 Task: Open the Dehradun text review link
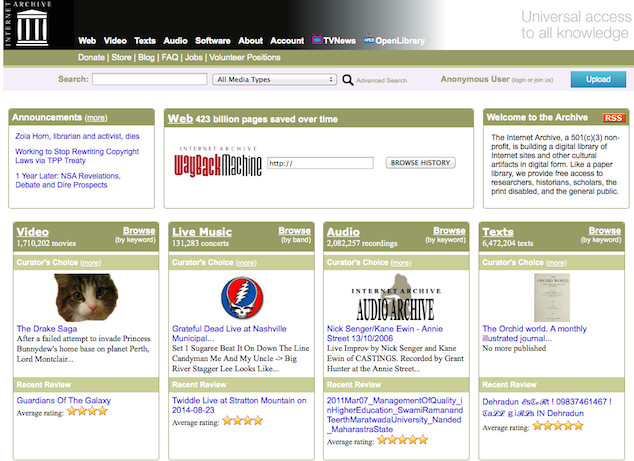coord(547,407)
